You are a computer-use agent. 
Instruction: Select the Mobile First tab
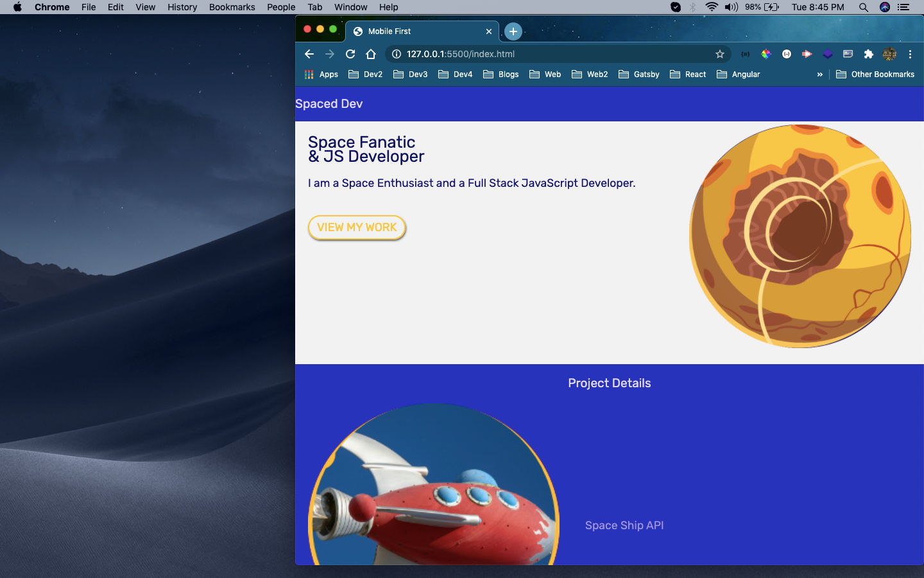pyautogui.click(x=422, y=31)
